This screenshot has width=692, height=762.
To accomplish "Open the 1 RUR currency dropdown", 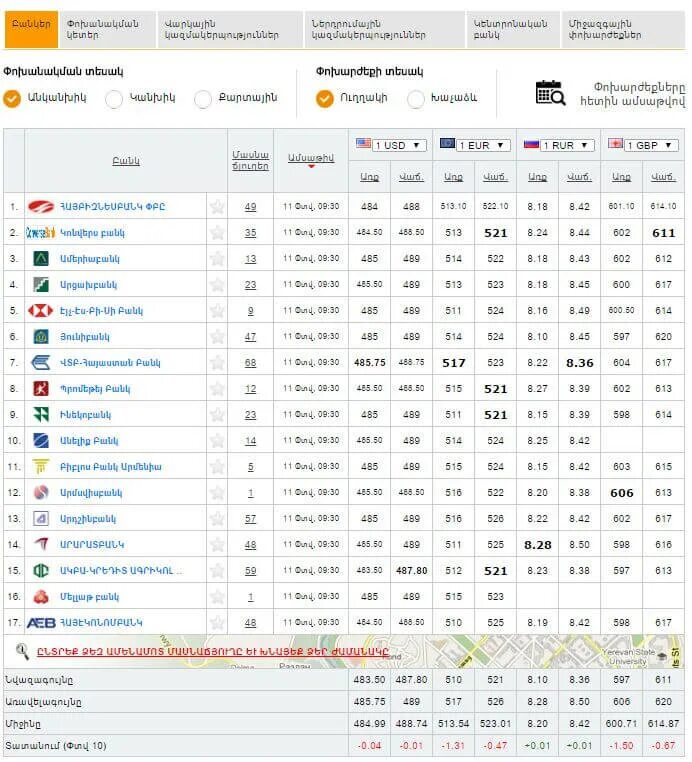I will 568,145.
